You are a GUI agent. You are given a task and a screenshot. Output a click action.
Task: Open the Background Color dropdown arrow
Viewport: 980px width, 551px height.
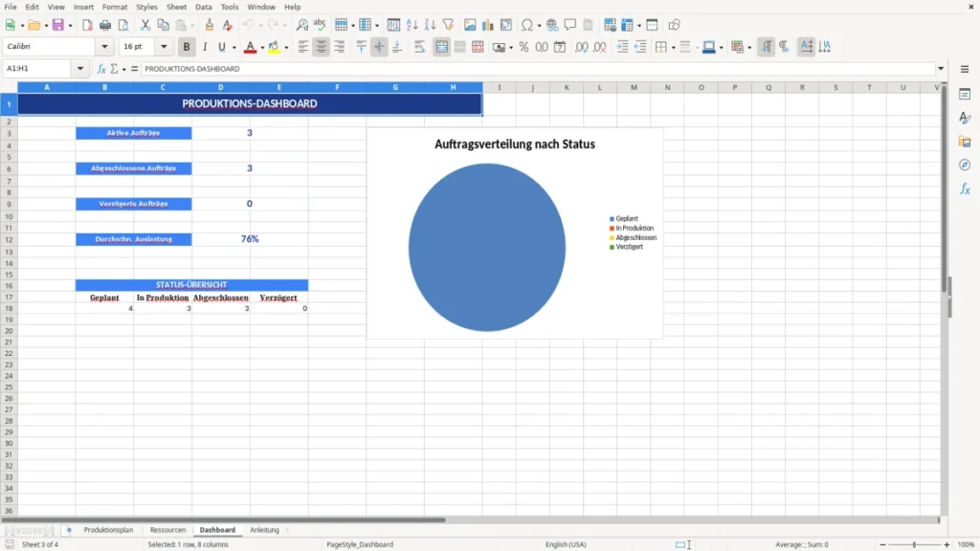(x=286, y=48)
